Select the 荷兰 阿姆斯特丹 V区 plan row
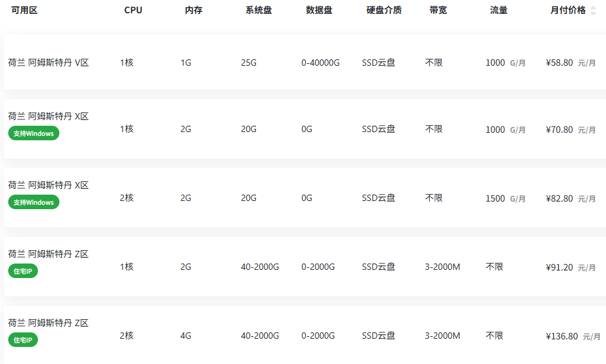Viewport: 606px width, 364px height. coord(305,62)
